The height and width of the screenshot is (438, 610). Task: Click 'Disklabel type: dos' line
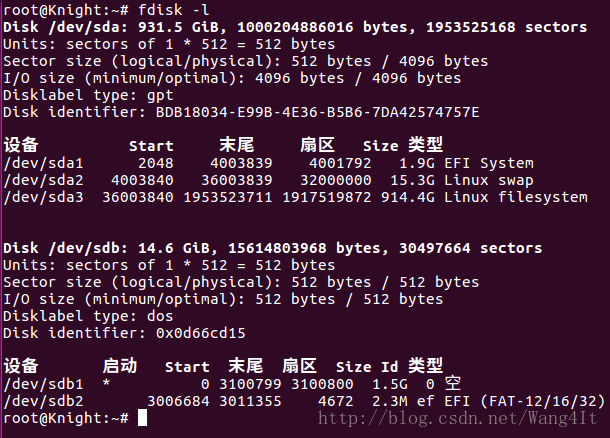point(88,316)
